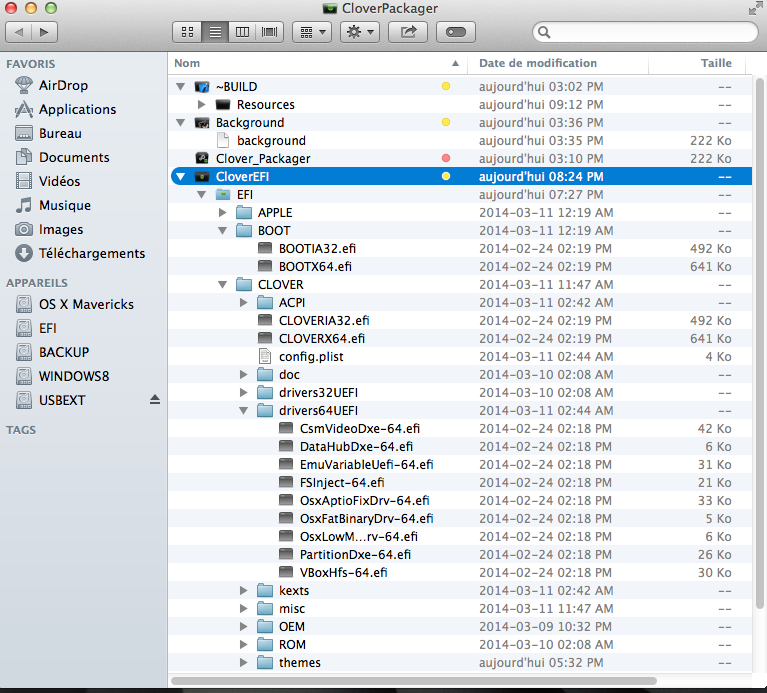The height and width of the screenshot is (693, 767).
Task: Collapse the EFI folder triangle
Action: 202,195
